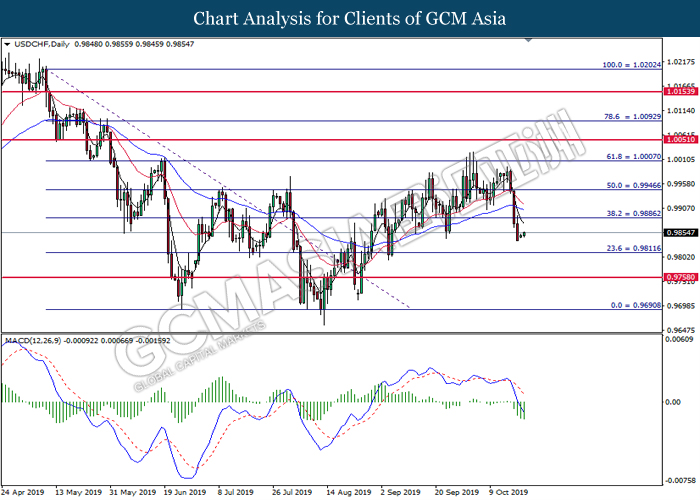Click the red 0.97580 price tag

tap(680, 277)
